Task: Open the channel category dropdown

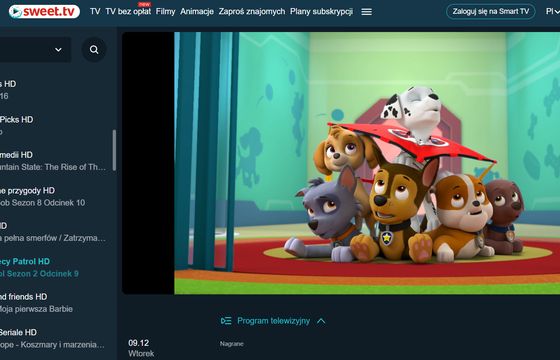Action: pos(35,50)
